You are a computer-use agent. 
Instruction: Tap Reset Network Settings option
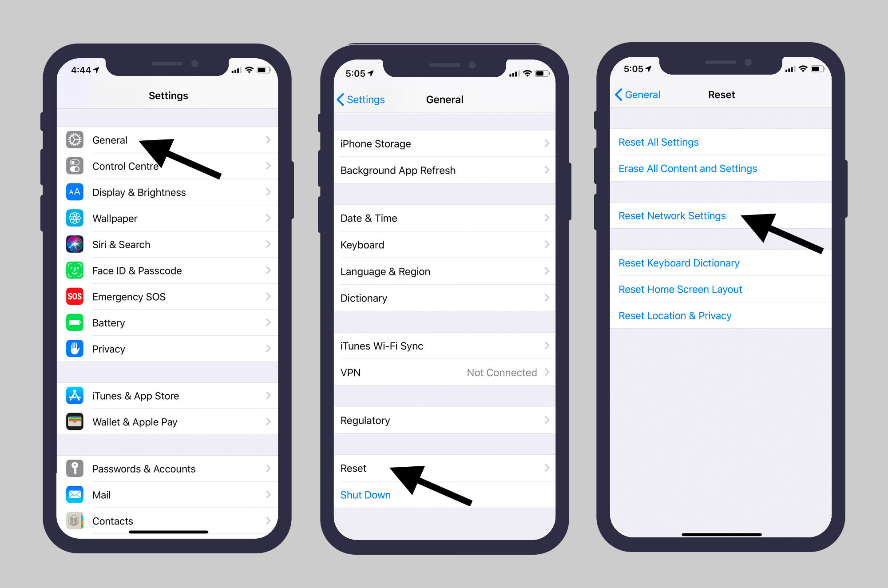coord(672,215)
